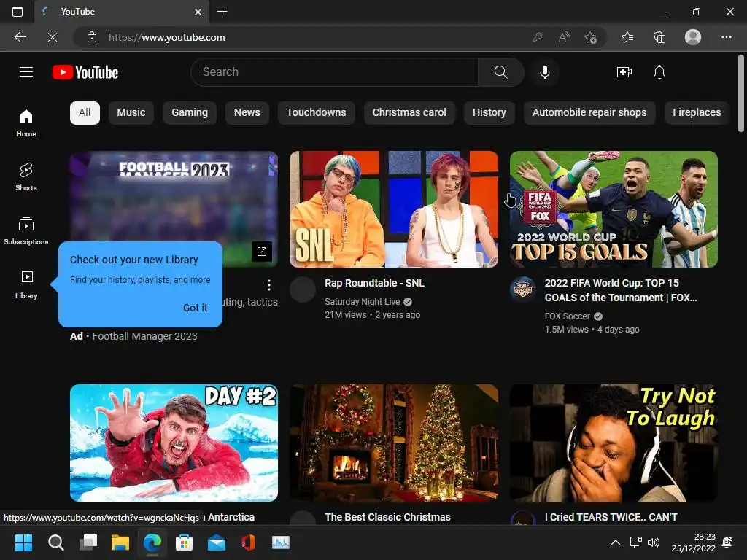Image resolution: width=747 pixels, height=560 pixels.
Task: Click the browser address bar URL
Action: (167, 37)
